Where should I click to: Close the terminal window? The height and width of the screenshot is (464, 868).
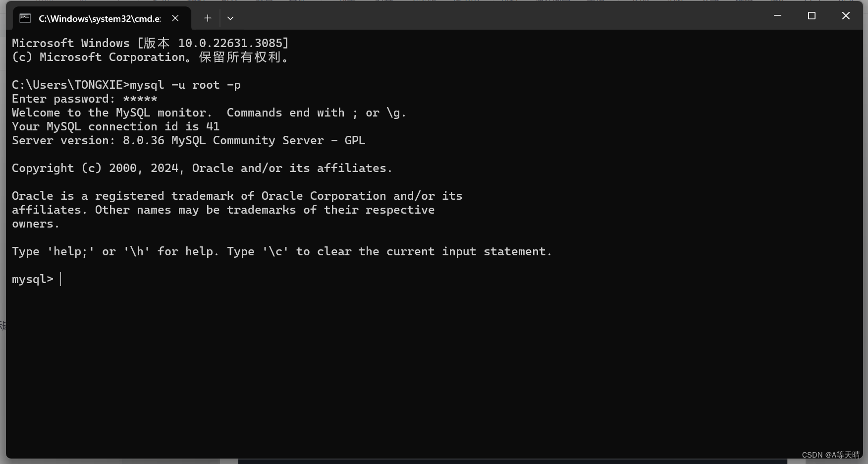[846, 16]
